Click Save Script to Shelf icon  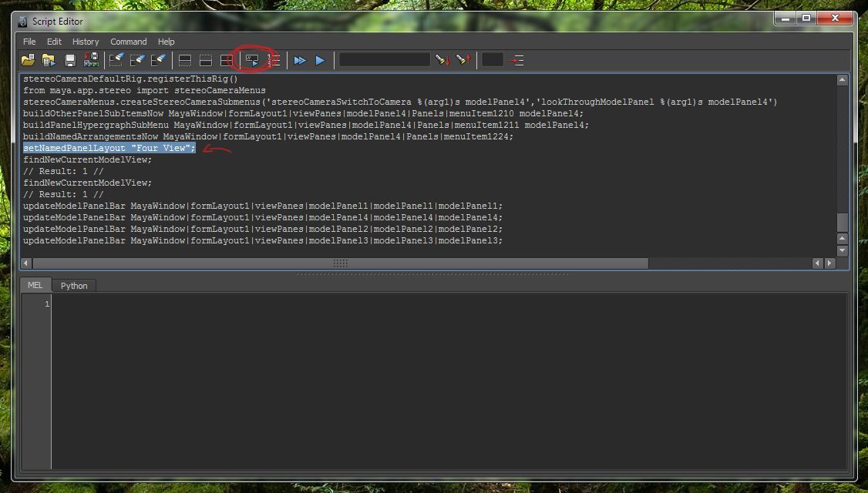(x=91, y=60)
